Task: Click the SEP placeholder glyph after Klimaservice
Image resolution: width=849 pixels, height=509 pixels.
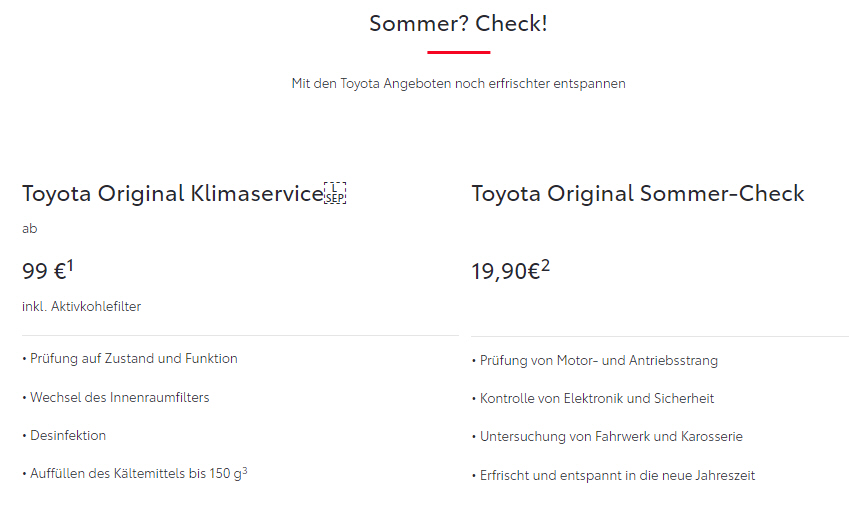Action: [x=335, y=193]
